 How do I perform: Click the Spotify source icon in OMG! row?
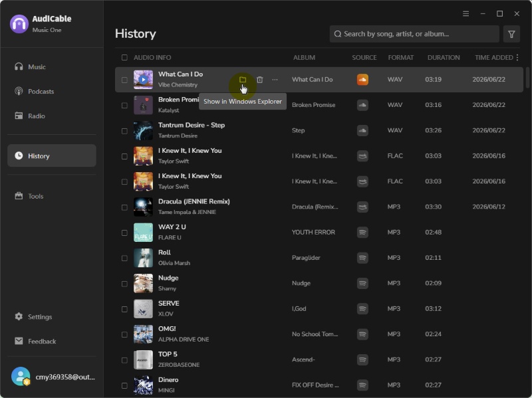362,334
